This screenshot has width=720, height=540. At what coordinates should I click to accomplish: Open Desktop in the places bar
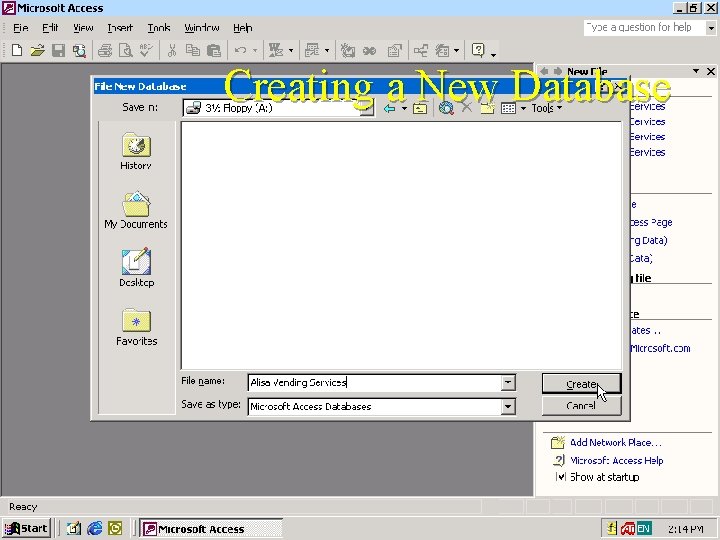click(x=136, y=269)
